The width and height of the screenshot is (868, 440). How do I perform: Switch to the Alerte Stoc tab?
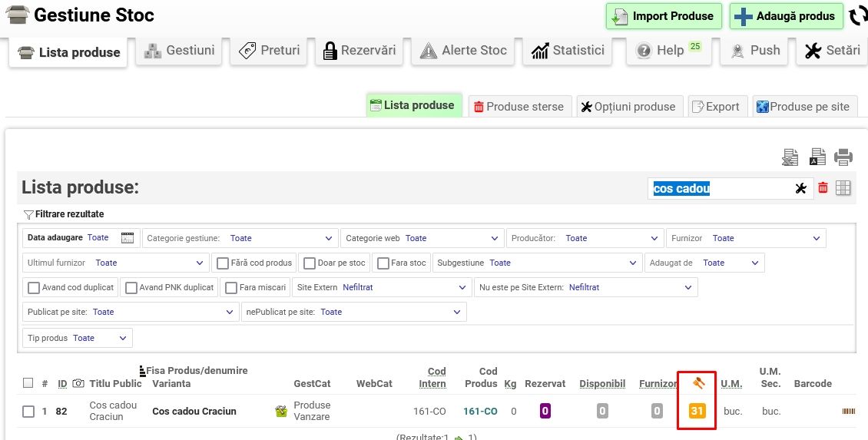click(463, 51)
